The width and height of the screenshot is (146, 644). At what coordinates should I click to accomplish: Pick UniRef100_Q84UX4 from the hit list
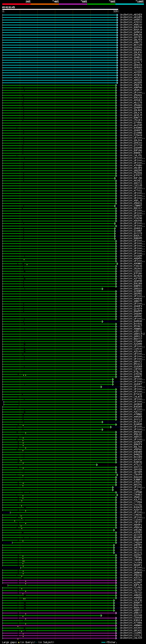coord(131,65)
